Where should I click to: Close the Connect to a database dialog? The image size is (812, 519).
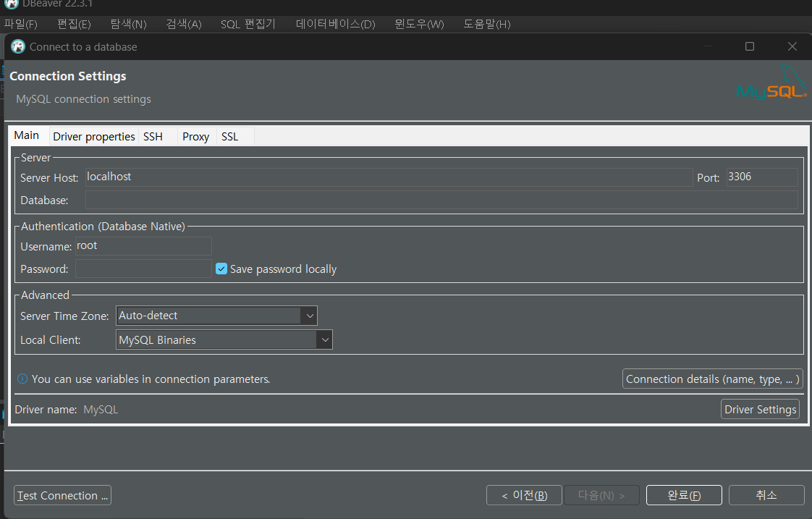(x=792, y=46)
